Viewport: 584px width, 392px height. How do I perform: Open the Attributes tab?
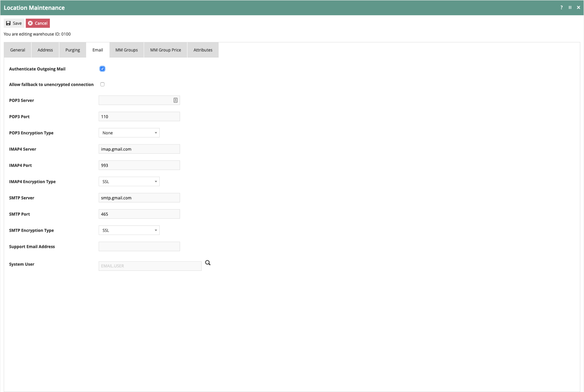click(203, 50)
